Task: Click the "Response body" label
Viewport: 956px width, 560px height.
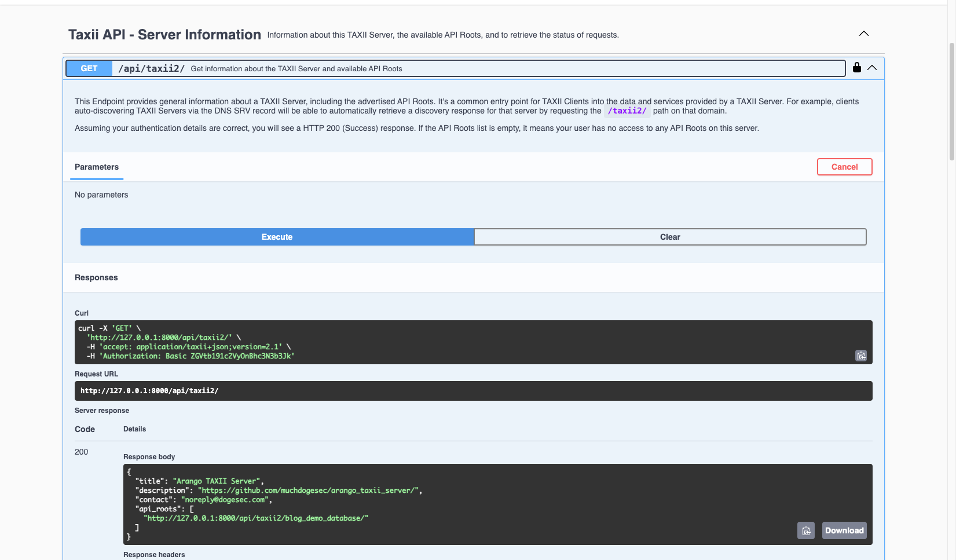Action: pyautogui.click(x=149, y=457)
